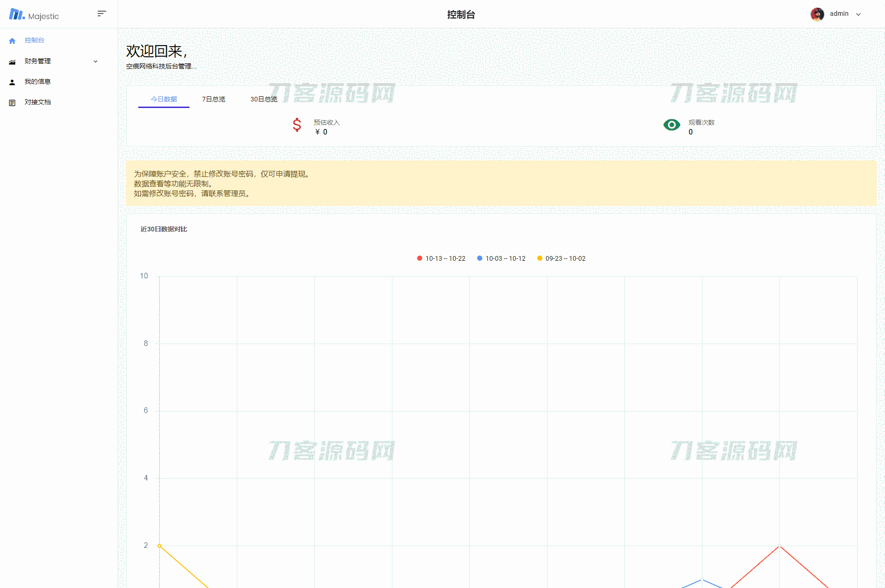Click the Majestic logo icon
The height and width of the screenshot is (588, 885).
(17, 14)
